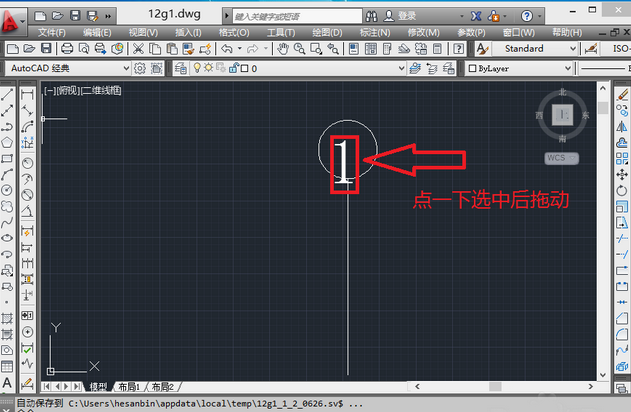
Task: Open the 编辑(E) menu
Action: tap(97, 33)
